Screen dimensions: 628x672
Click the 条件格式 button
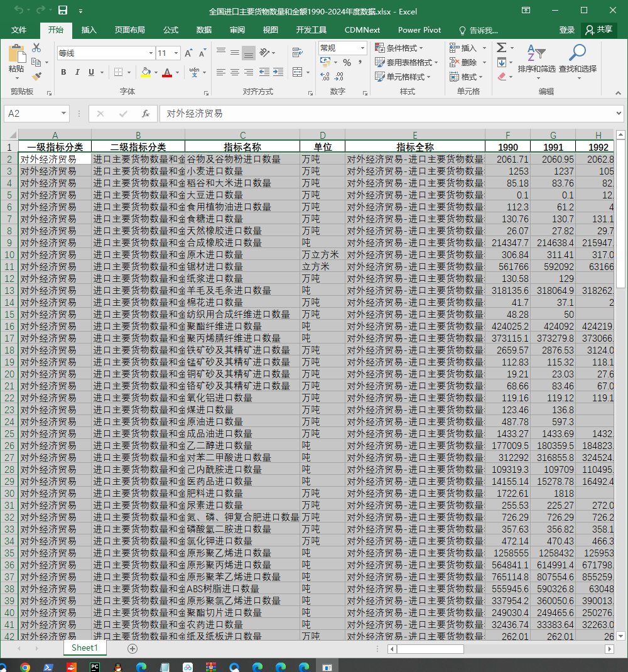[399, 48]
